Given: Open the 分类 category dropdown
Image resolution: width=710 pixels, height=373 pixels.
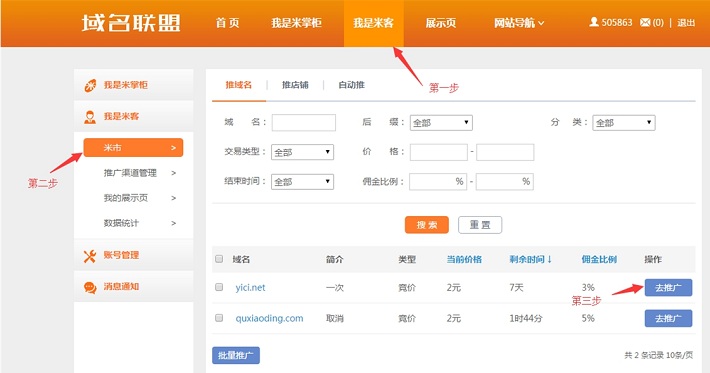Looking at the screenshot, I should 624,123.
